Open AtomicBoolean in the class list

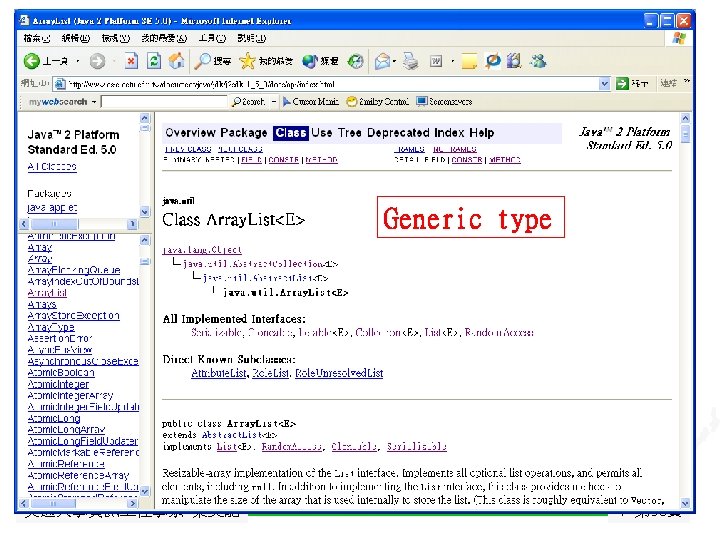coord(61,372)
